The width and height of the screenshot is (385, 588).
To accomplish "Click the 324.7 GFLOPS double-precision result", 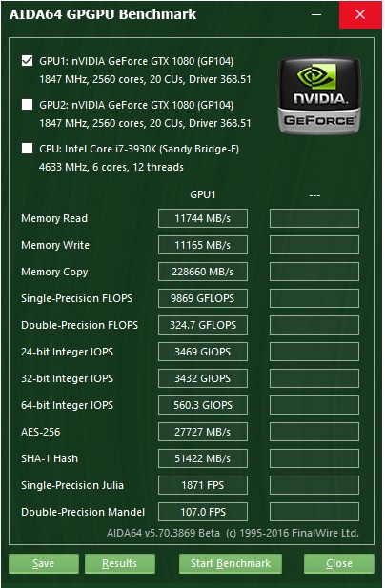I will pos(203,325).
